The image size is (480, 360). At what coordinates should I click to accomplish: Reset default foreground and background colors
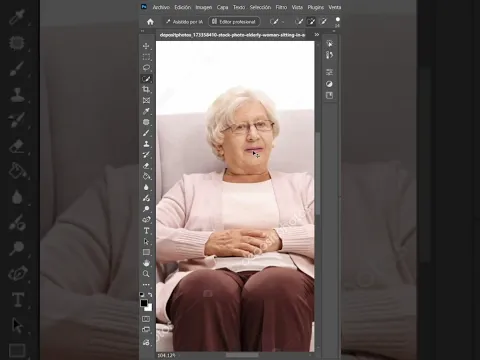[142, 295]
